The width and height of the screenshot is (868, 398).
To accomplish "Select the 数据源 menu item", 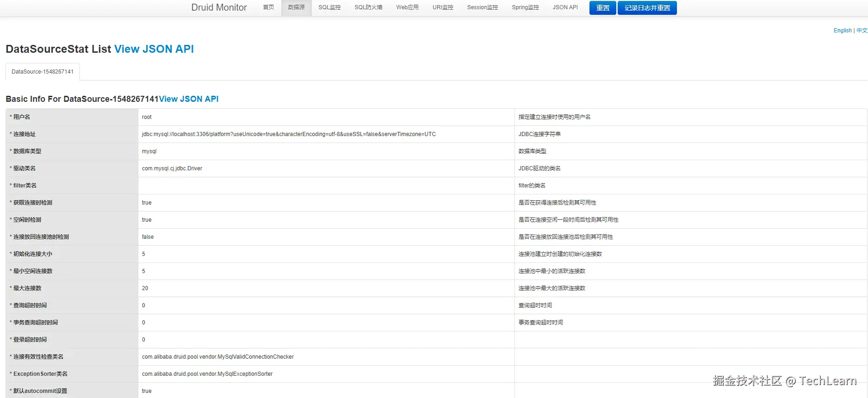I will tap(296, 7).
